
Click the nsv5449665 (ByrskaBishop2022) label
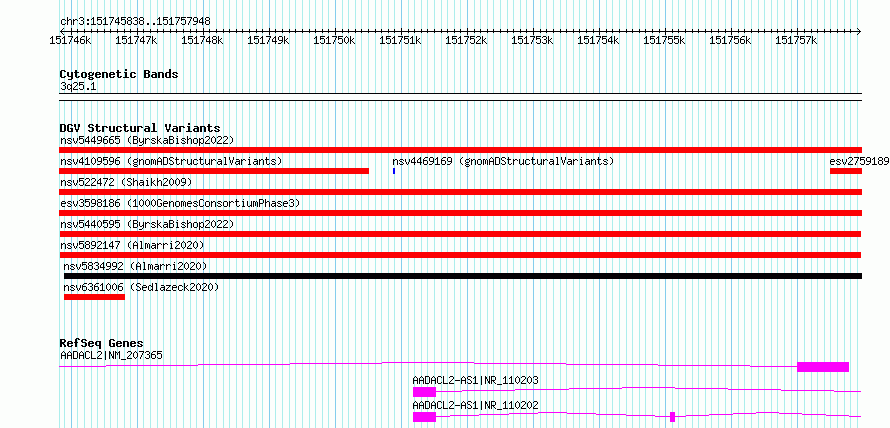(x=147, y=140)
